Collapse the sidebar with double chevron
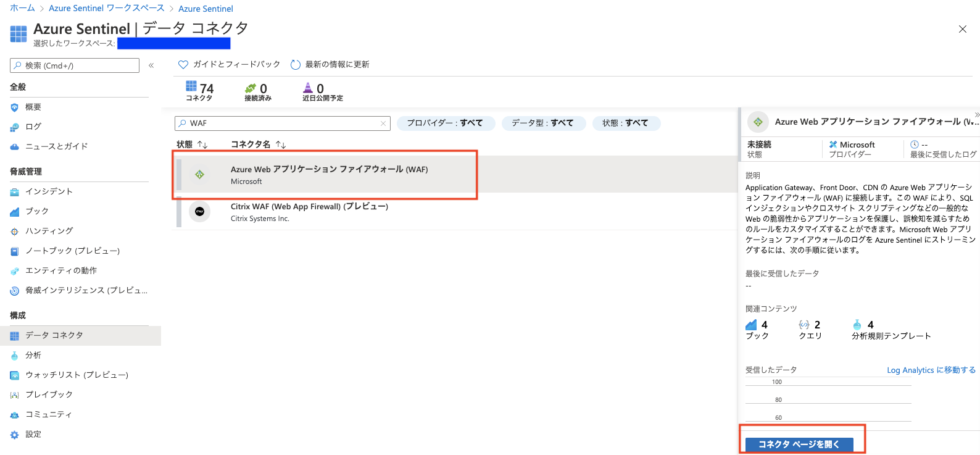The height and width of the screenshot is (455, 980). click(x=151, y=65)
